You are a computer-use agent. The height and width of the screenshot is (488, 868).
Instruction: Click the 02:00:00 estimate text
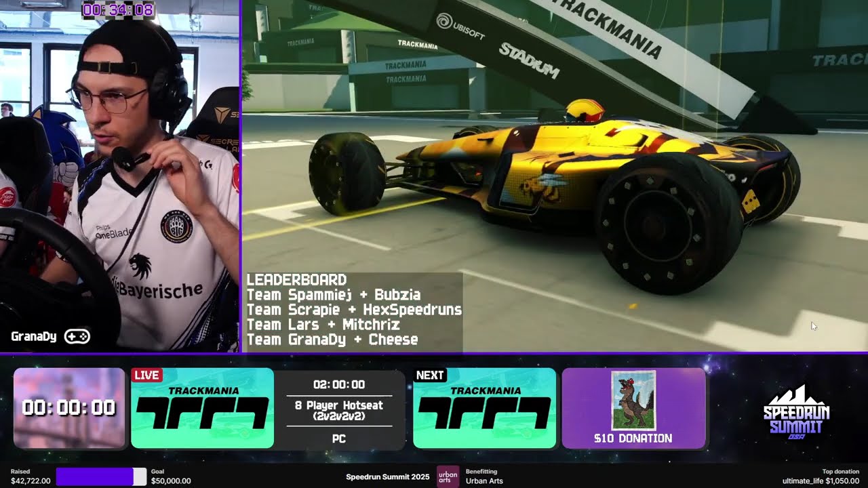pos(339,384)
